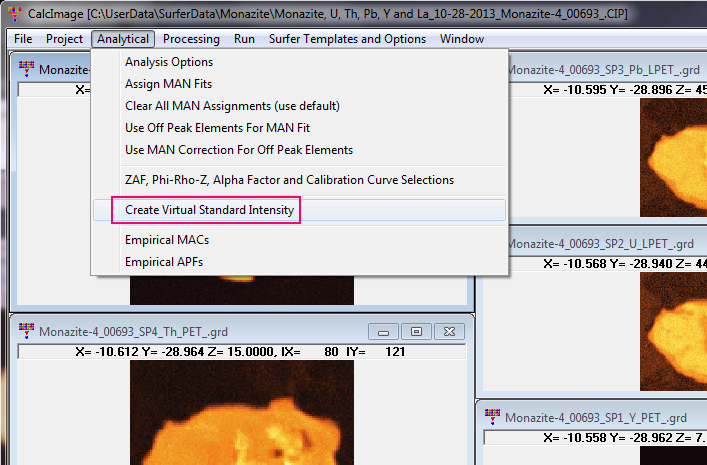
Task: Maximize the Th_PET grid window
Action: click(417, 331)
